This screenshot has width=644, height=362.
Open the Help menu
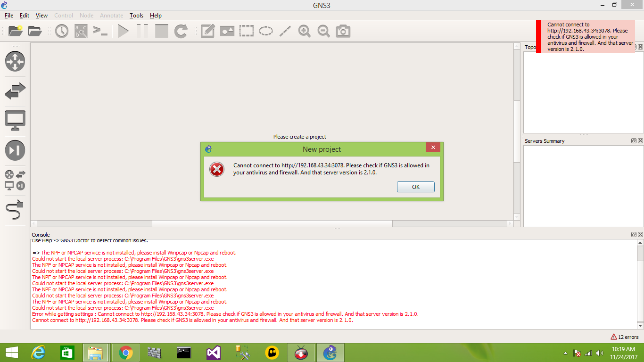(x=156, y=16)
